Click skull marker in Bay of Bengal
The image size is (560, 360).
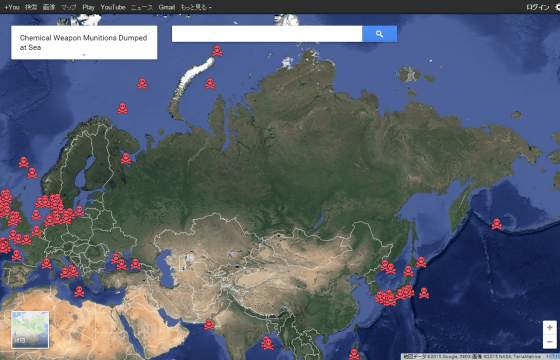267,343
